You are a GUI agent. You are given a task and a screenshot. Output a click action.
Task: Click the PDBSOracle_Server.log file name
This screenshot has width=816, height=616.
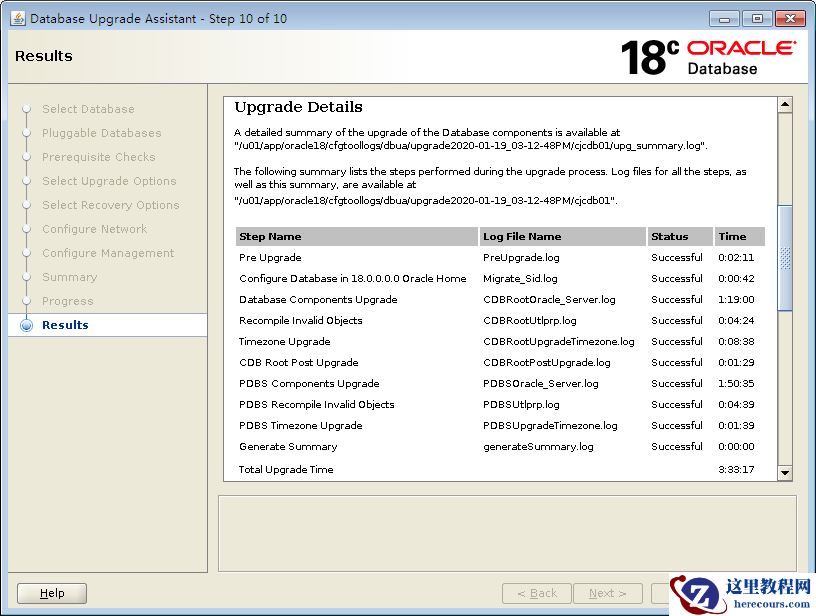[x=541, y=383]
